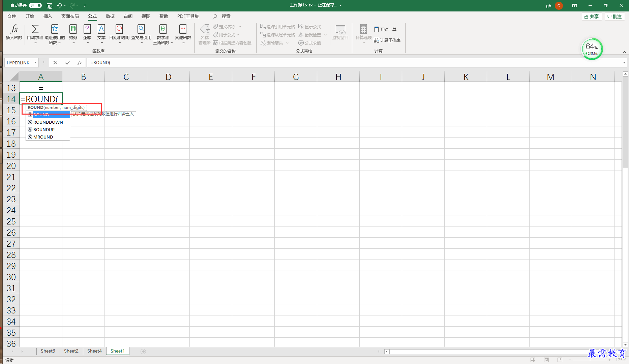Click the Search box in ribbon
Viewport: 629px width, 364px height.
222,16
